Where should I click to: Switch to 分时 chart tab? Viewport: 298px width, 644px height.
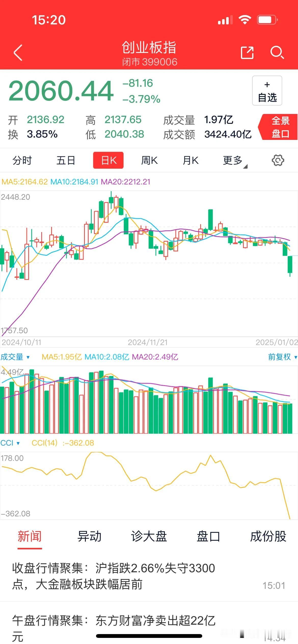tap(22, 160)
